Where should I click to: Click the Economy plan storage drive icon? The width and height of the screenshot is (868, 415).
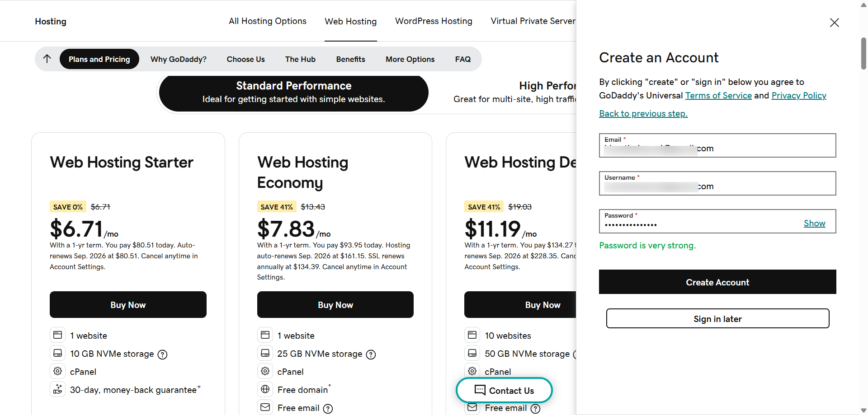(x=265, y=353)
